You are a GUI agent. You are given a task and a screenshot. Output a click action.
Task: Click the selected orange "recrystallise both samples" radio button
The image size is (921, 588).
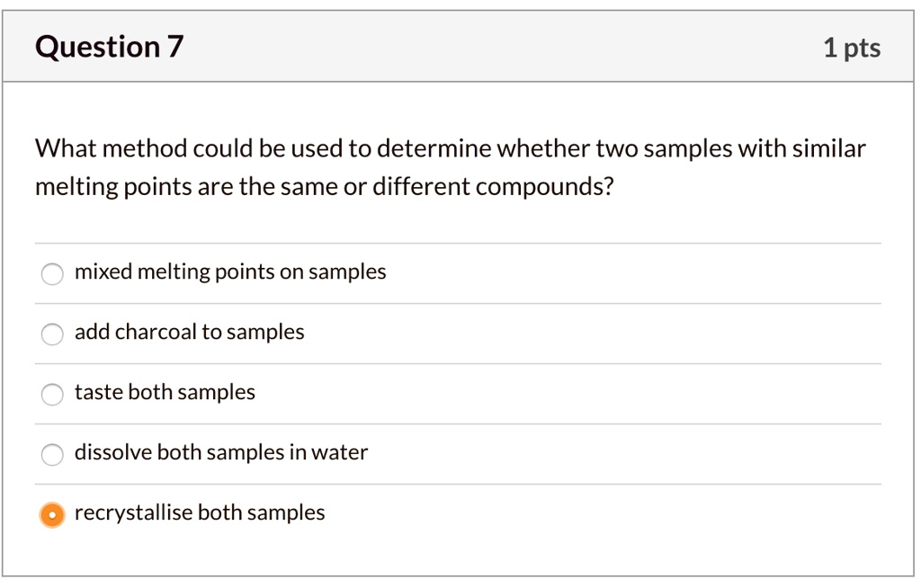pos(52,515)
